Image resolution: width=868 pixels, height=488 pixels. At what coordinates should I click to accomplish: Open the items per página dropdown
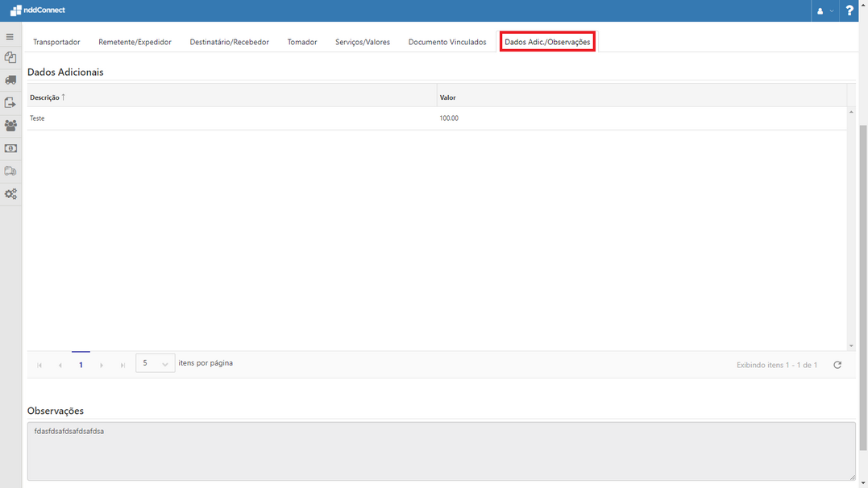pyautogui.click(x=155, y=363)
